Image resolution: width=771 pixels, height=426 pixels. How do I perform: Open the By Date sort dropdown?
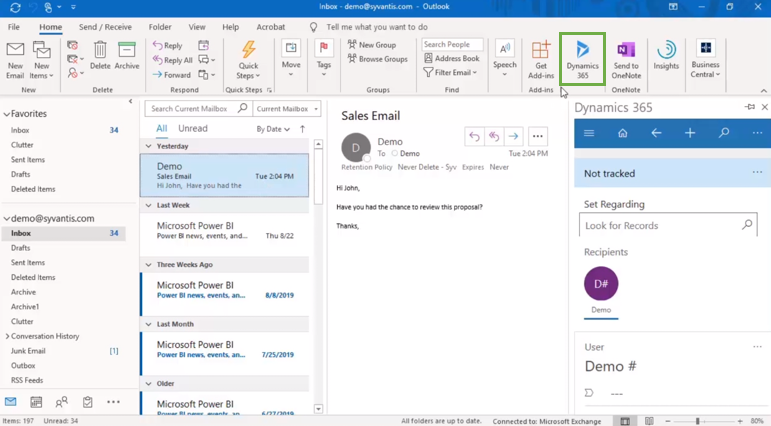273,129
